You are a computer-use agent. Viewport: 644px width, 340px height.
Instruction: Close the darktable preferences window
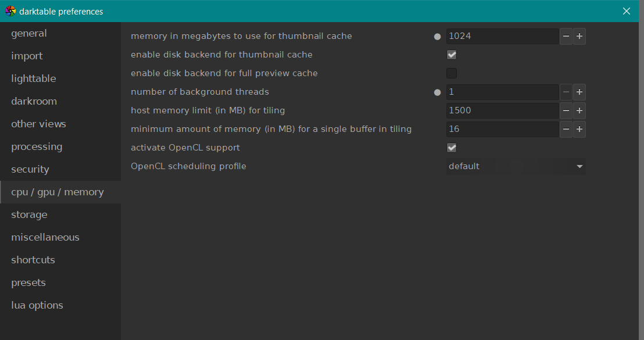[x=627, y=11]
